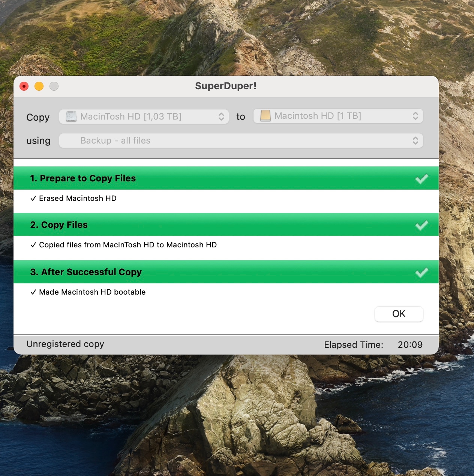Click the OK button
The height and width of the screenshot is (476, 474).
pyautogui.click(x=399, y=314)
